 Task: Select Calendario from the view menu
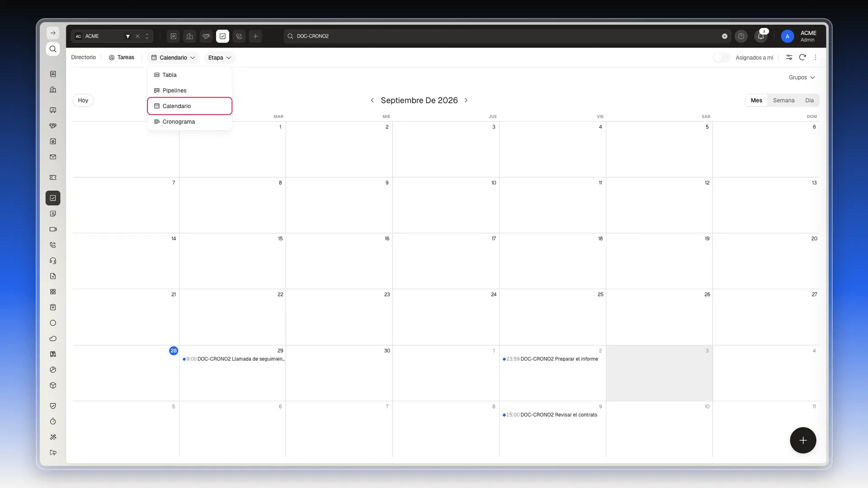190,106
